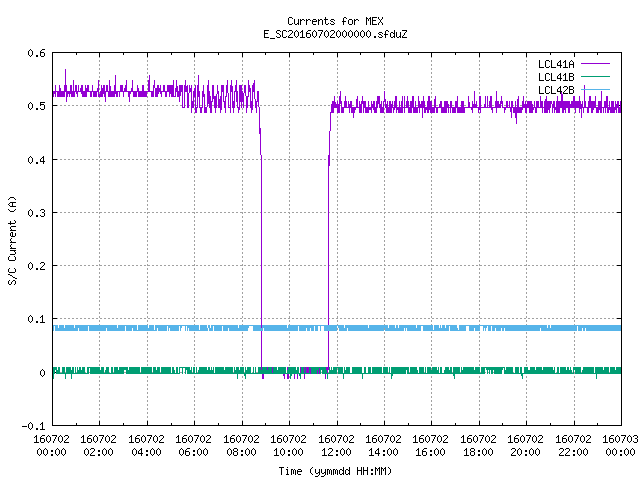Click the y-axis tick value 0.4
Viewport: 640px width, 480px height.
(x=36, y=160)
